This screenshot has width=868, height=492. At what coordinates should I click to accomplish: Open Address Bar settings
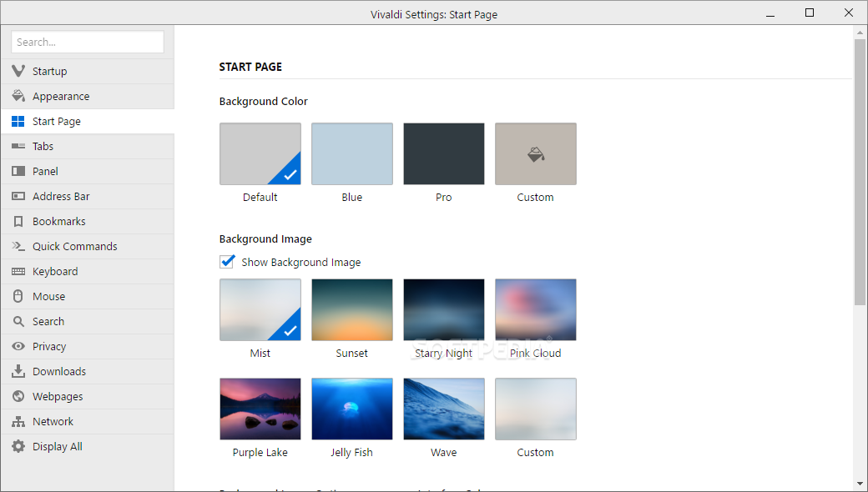[88, 196]
